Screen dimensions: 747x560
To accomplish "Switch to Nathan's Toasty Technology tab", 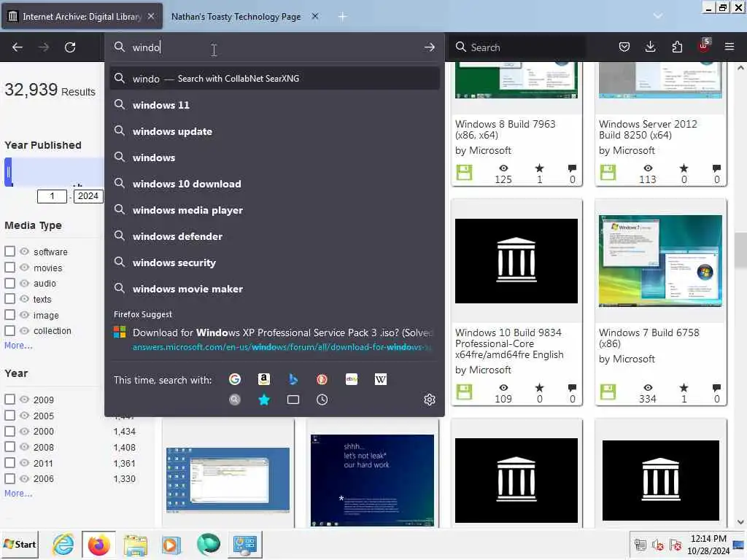I will [x=245, y=17].
